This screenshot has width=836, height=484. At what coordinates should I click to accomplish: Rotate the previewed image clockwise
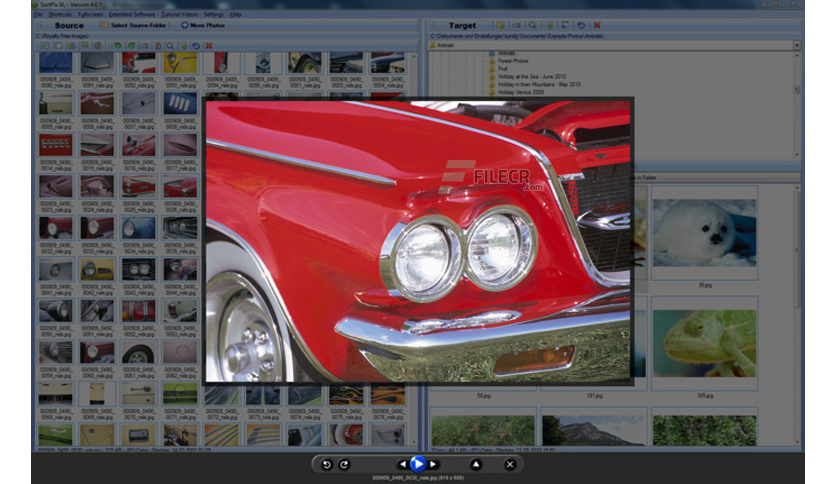344,464
